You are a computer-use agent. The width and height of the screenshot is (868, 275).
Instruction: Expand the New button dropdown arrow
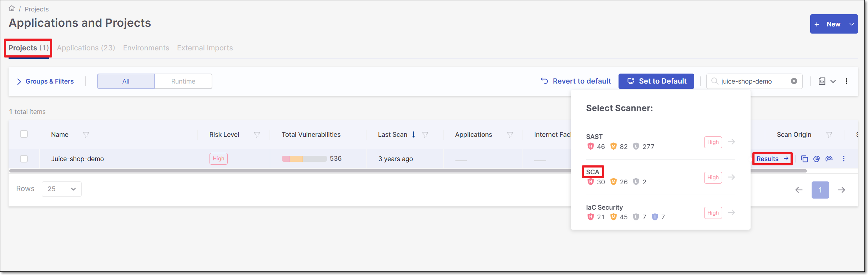tap(852, 24)
